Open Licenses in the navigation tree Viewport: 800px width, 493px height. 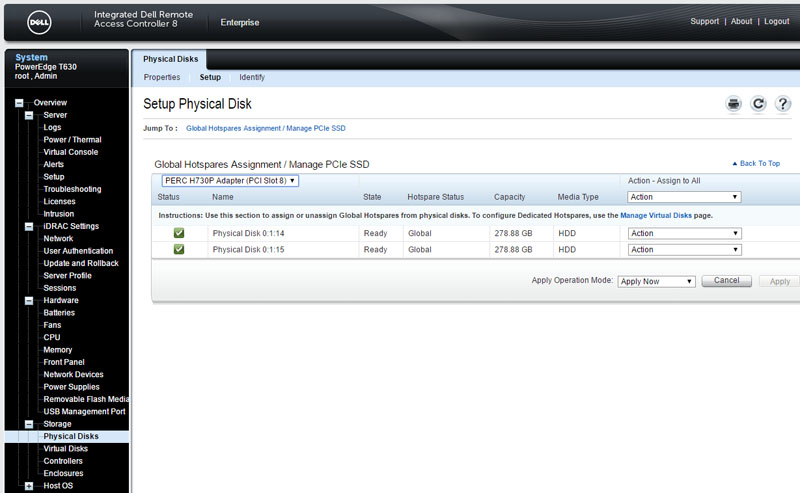click(59, 202)
